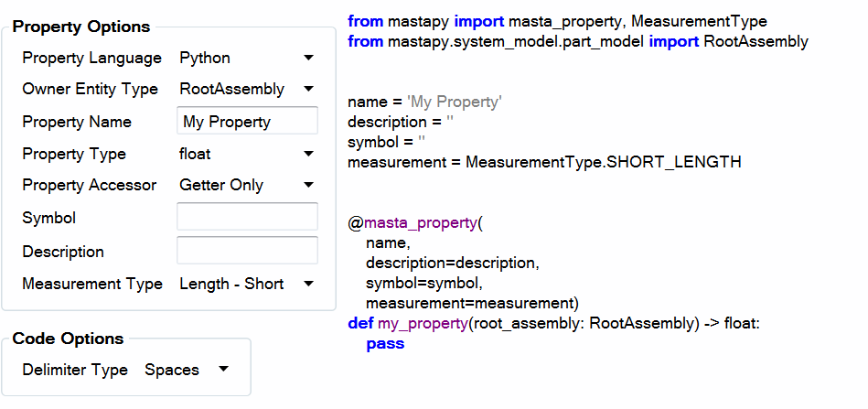Click MeasurementType.SHORT_LENGTH in the code
This screenshot has width=868, height=409.
(x=603, y=162)
